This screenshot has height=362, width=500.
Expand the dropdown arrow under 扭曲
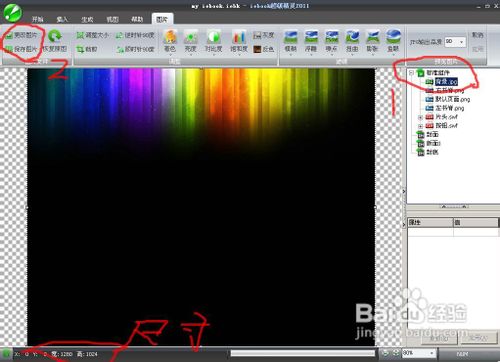(x=352, y=54)
